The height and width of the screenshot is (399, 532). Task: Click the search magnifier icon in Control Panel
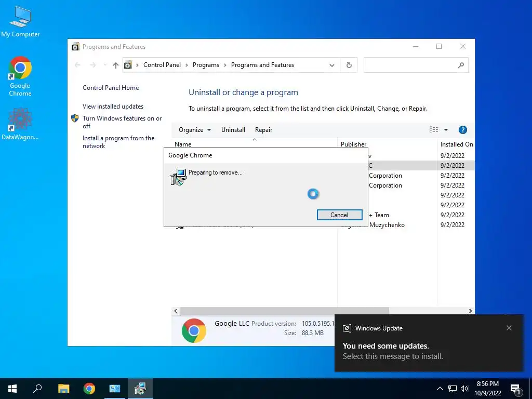(x=461, y=65)
